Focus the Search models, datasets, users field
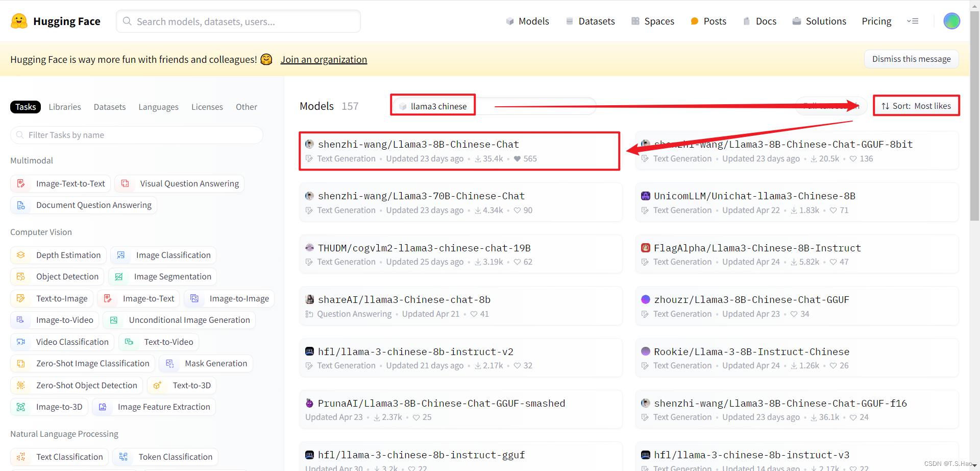This screenshot has height=471, width=980. [238, 21]
